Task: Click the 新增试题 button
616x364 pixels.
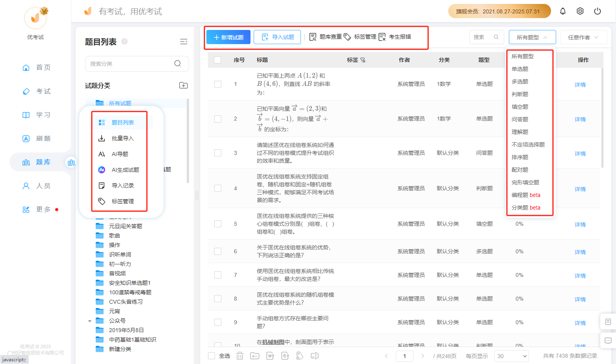Action: pyautogui.click(x=228, y=37)
